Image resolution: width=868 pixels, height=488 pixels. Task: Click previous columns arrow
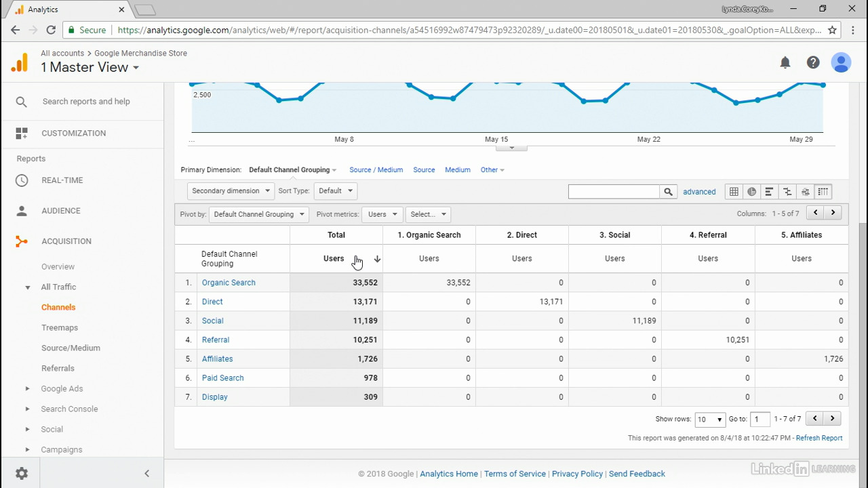(x=816, y=213)
